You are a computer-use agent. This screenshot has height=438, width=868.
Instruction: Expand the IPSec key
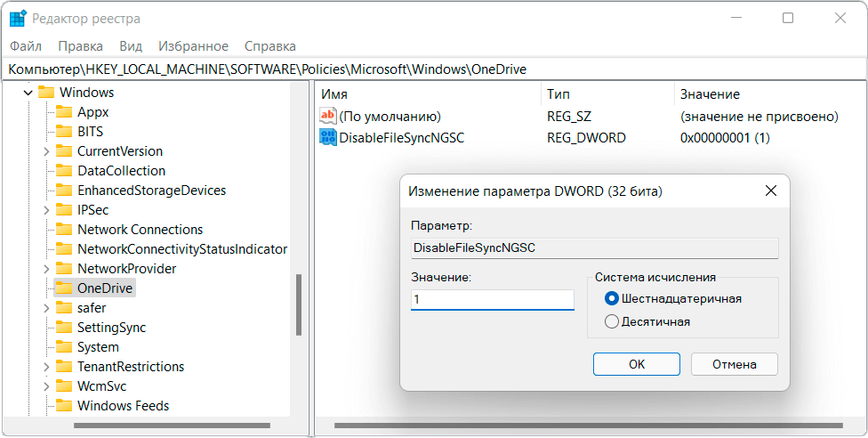(46, 210)
